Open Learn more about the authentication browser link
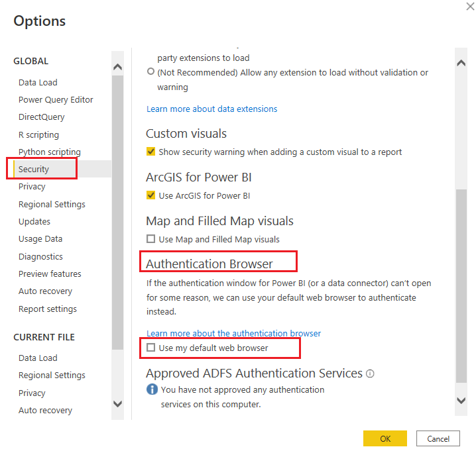This screenshot has height=449, width=476. point(233,334)
